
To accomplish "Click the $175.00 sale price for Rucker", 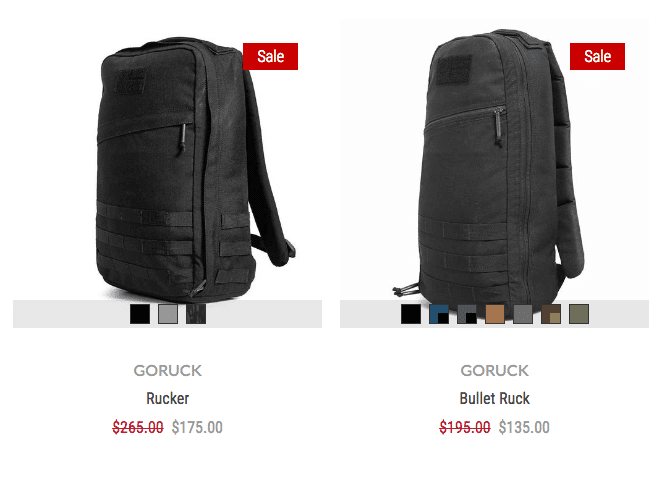I will (197, 427).
